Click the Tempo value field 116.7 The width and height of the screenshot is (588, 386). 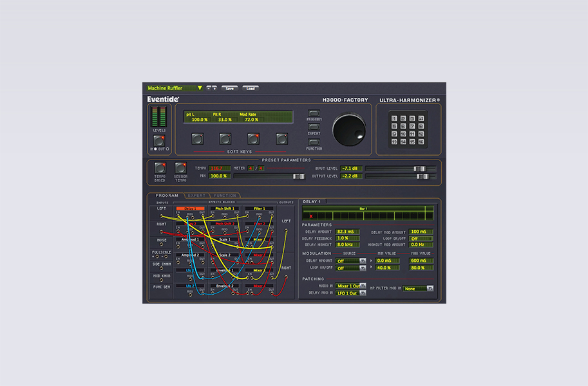(x=220, y=169)
